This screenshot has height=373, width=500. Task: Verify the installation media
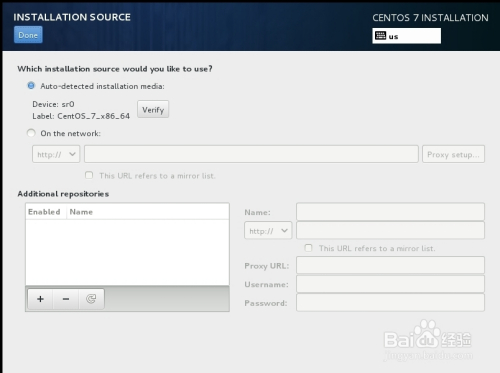point(153,109)
